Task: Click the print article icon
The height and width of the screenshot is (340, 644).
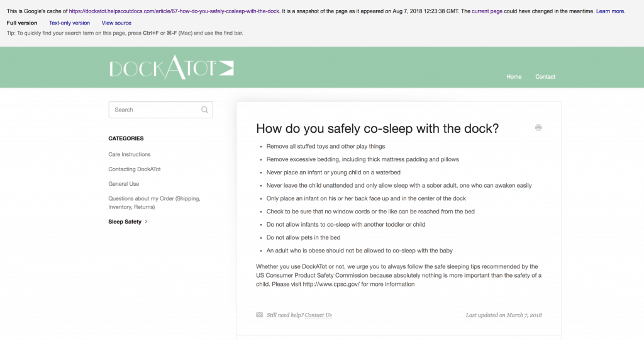Action: pos(538,128)
